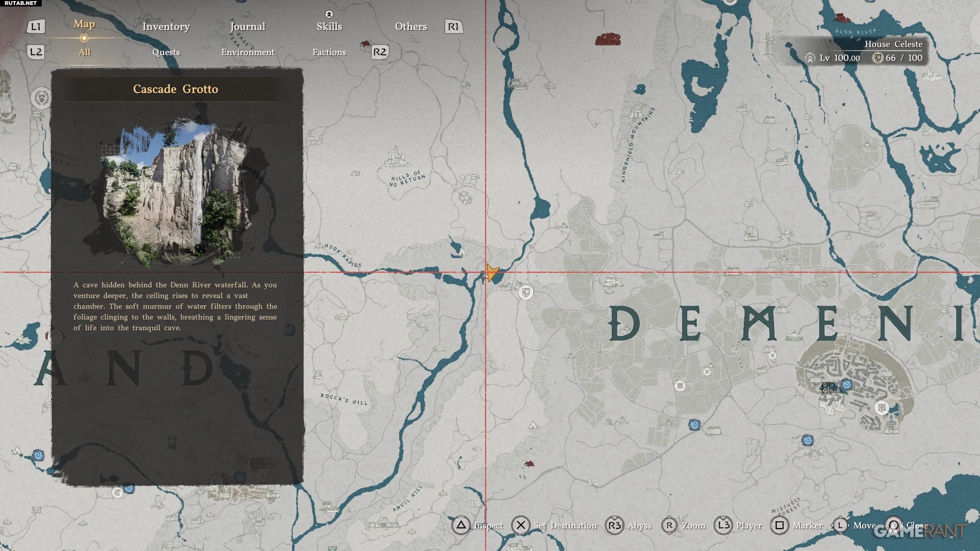Click the L3 Player button icon
Image resolution: width=980 pixels, height=551 pixels.
click(x=724, y=525)
